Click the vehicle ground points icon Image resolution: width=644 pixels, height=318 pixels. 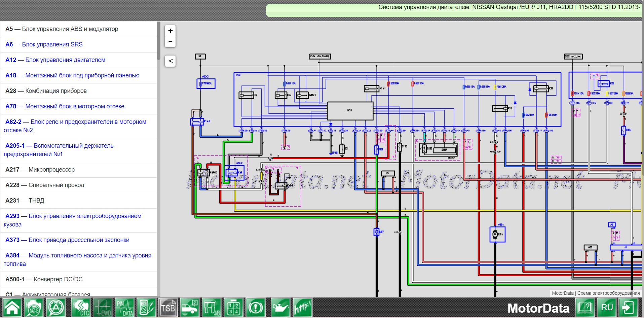[190, 308]
